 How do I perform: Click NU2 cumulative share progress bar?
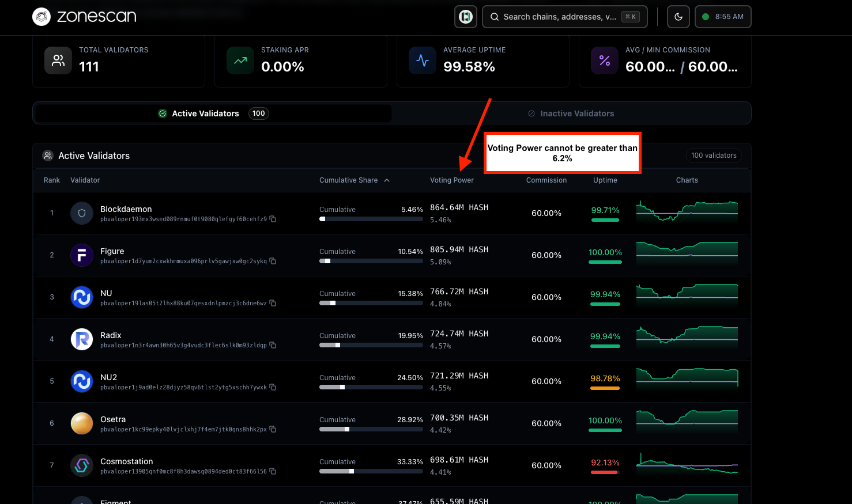coord(371,387)
